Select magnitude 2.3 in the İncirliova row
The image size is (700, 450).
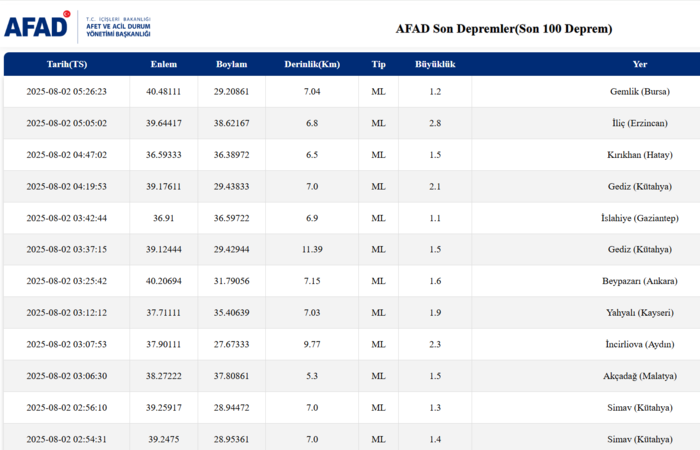pos(435,345)
